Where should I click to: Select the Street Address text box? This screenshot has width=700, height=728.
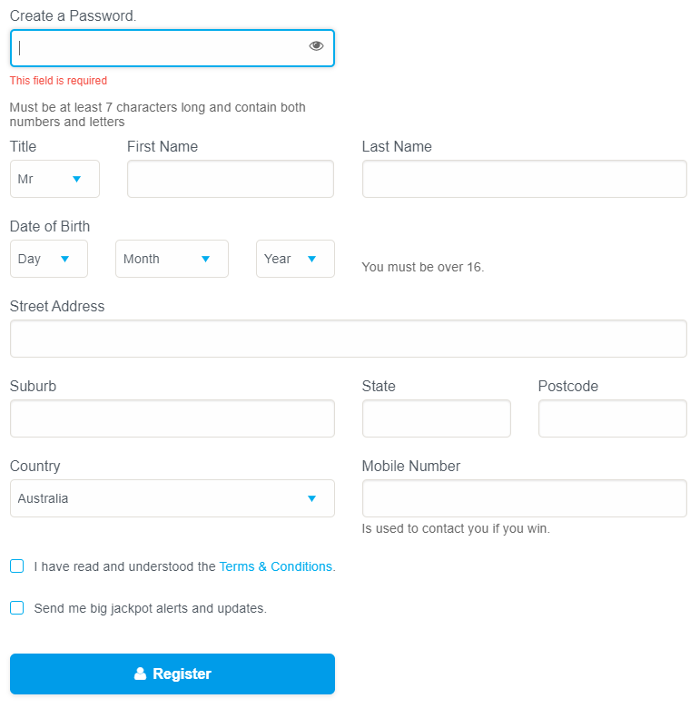point(349,339)
